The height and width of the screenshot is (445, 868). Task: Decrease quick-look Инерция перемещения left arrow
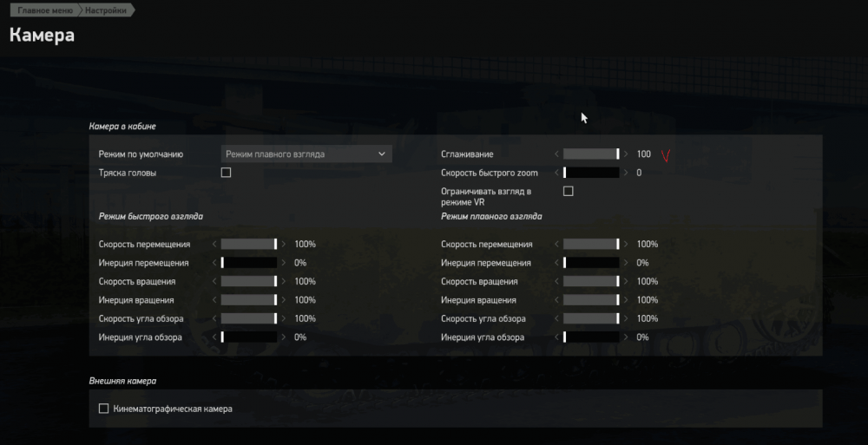(214, 263)
